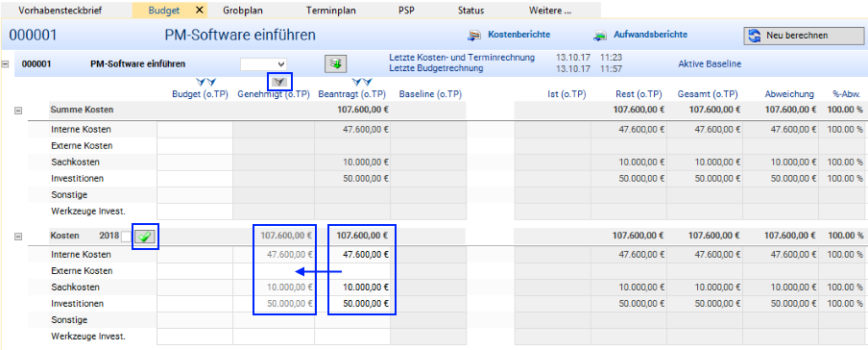Screen dimensions: 868x350
Task: Close the Budget tab with the X
Action: [200, 10]
